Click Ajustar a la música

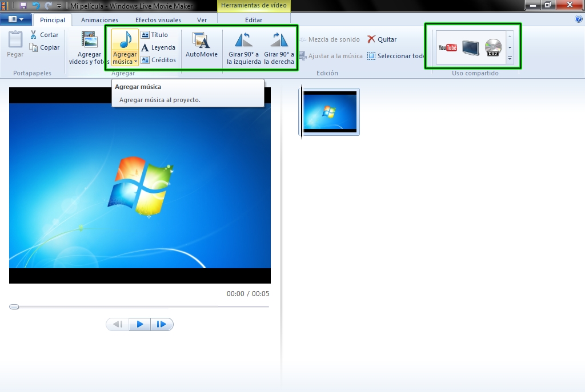(331, 56)
